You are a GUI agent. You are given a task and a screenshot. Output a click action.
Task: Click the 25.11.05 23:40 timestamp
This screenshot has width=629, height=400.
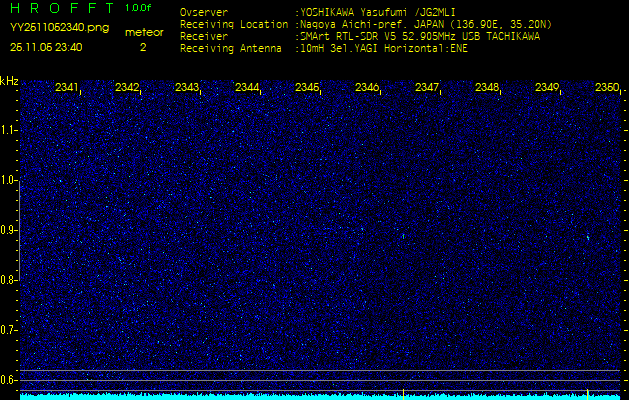(46, 46)
